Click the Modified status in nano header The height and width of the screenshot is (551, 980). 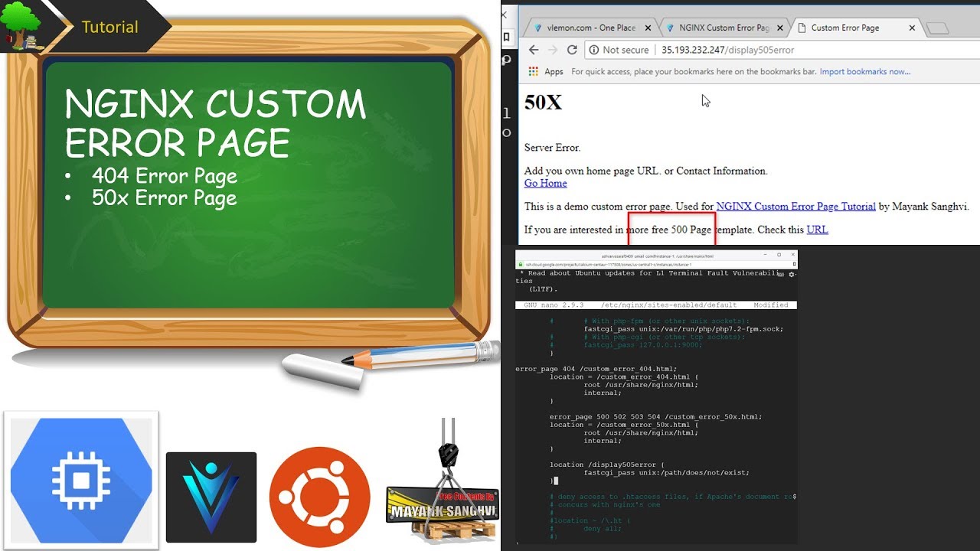(771, 305)
